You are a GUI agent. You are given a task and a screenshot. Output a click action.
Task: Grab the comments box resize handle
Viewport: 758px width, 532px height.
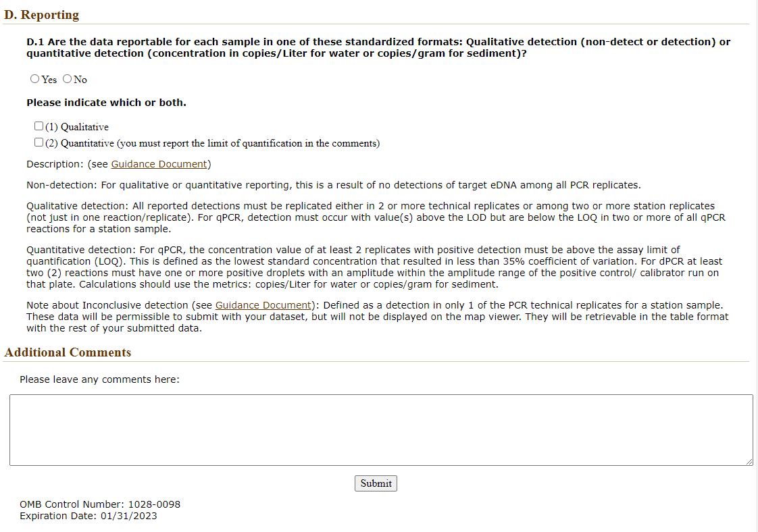pyautogui.click(x=749, y=461)
